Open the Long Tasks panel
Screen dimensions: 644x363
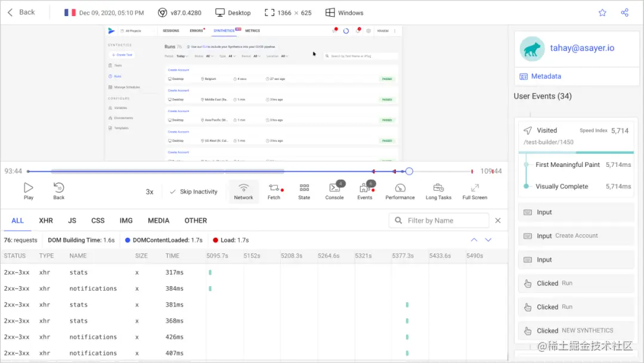(x=438, y=191)
